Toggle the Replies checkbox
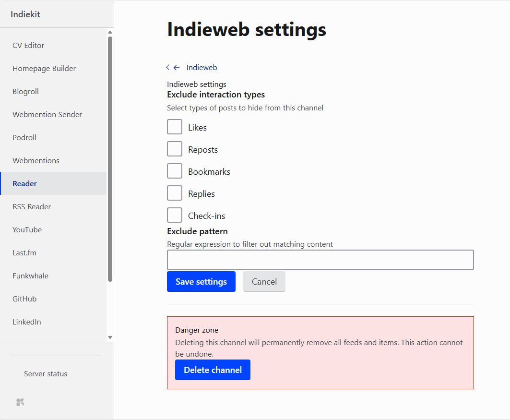 (x=175, y=193)
